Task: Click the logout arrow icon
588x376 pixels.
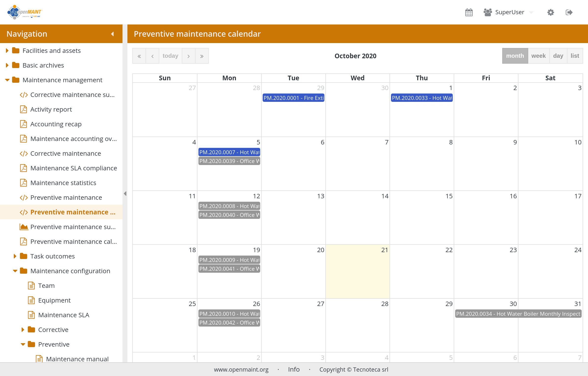Action: pos(569,12)
